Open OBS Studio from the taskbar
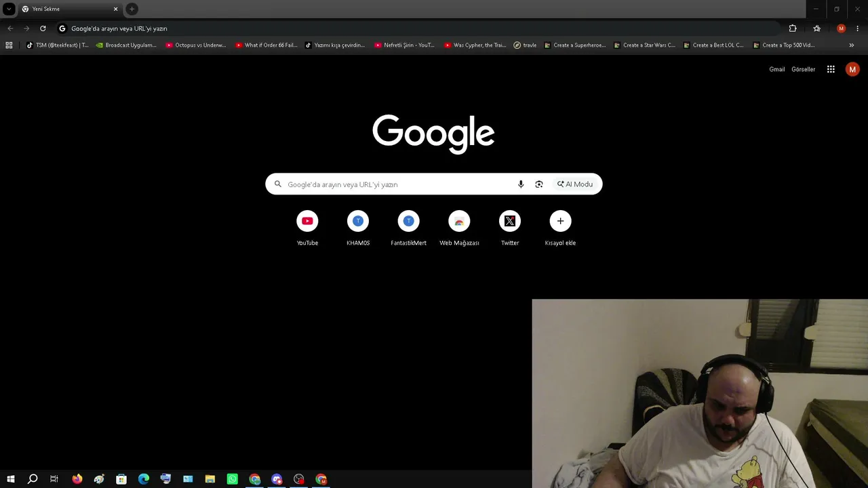 [x=299, y=479]
